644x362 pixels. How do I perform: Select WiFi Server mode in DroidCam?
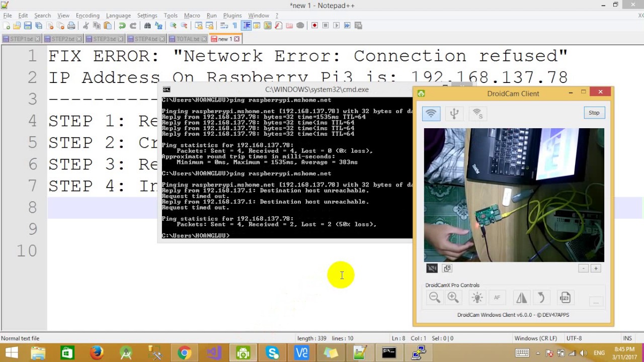pos(477,114)
